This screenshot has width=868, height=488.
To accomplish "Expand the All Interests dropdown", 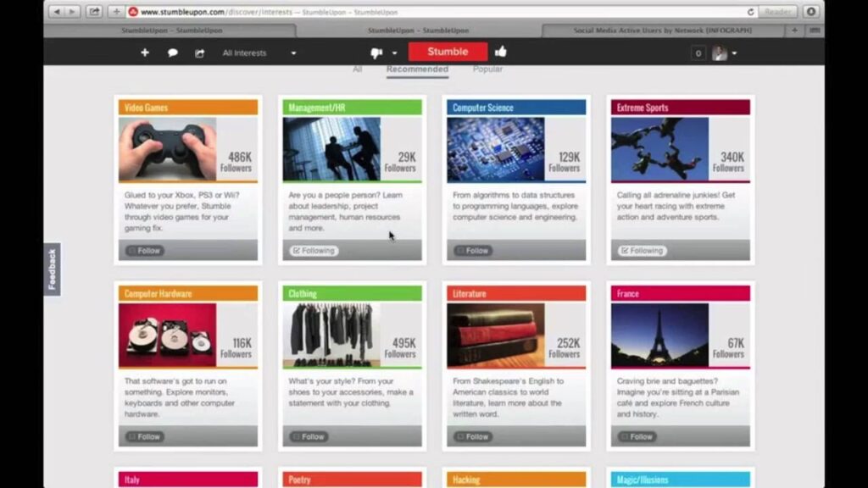I will 259,53.
